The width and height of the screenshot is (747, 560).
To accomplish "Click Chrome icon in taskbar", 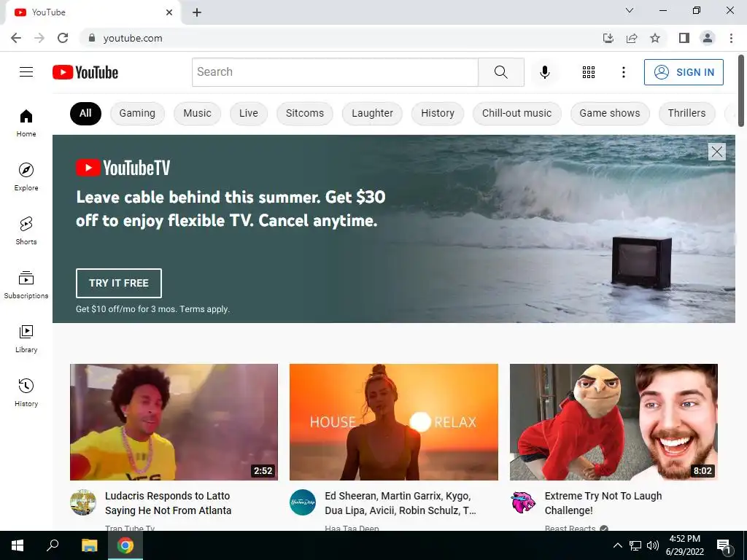I will click(125, 545).
